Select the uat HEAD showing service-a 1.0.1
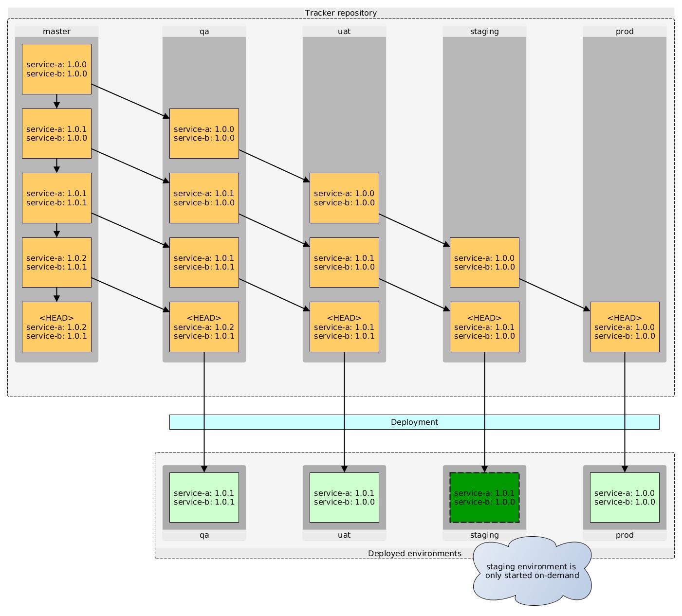Image resolution: width=682 pixels, height=616 pixels. (x=344, y=326)
